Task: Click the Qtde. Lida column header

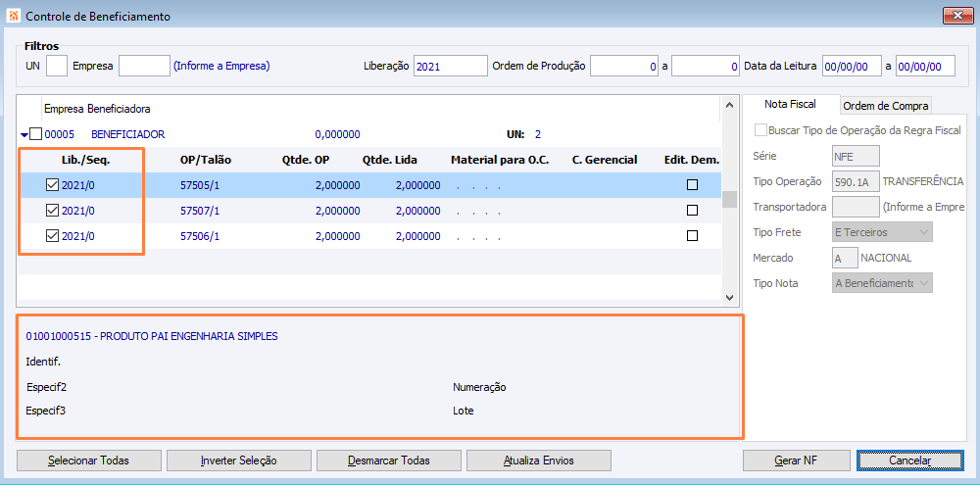Action: pos(390,160)
